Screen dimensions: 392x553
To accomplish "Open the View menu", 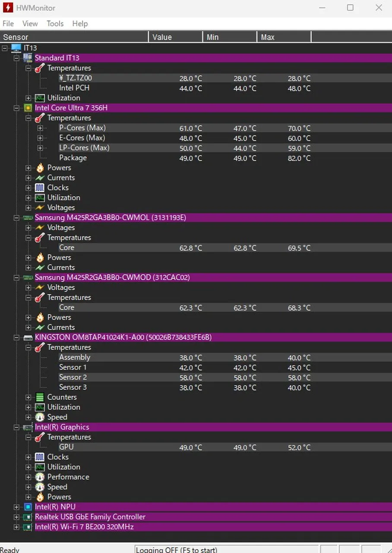I will click(30, 24).
